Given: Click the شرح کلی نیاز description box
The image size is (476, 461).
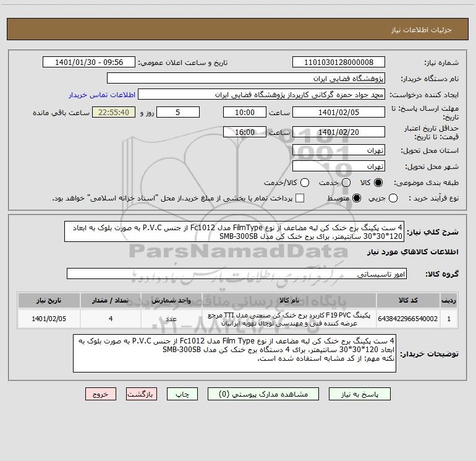Looking at the screenshot, I should [234, 231].
